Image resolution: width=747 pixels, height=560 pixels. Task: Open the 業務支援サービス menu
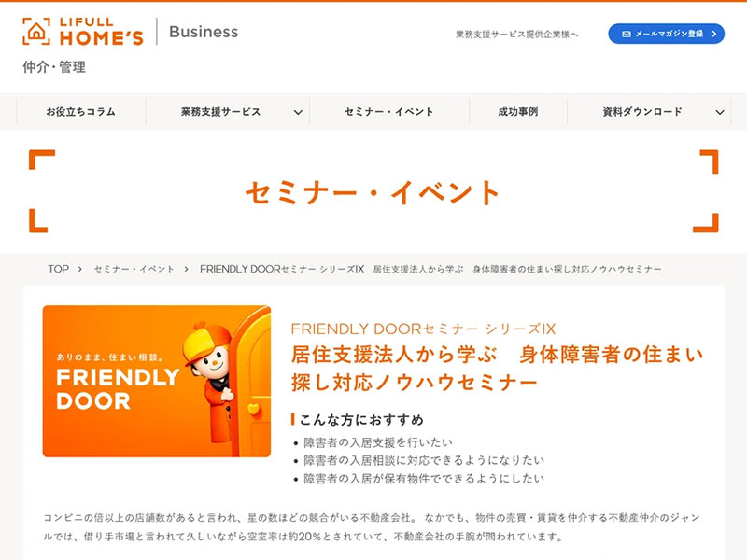pyautogui.click(x=220, y=112)
